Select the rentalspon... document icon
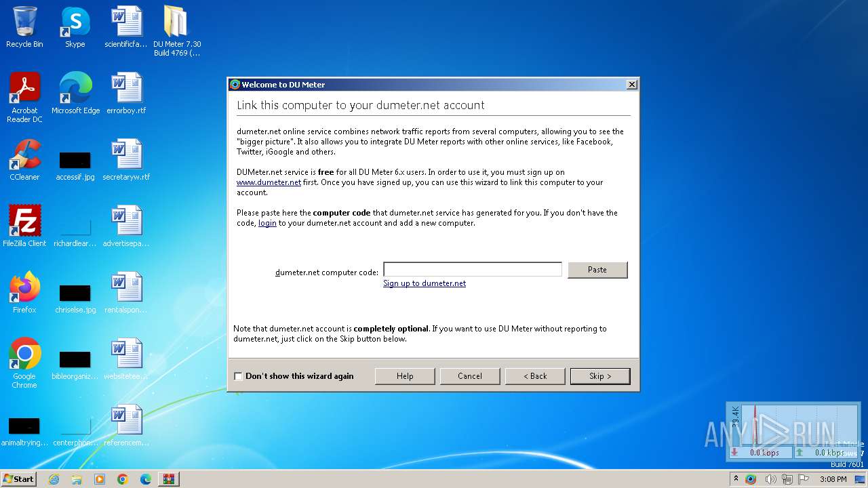 [126, 293]
